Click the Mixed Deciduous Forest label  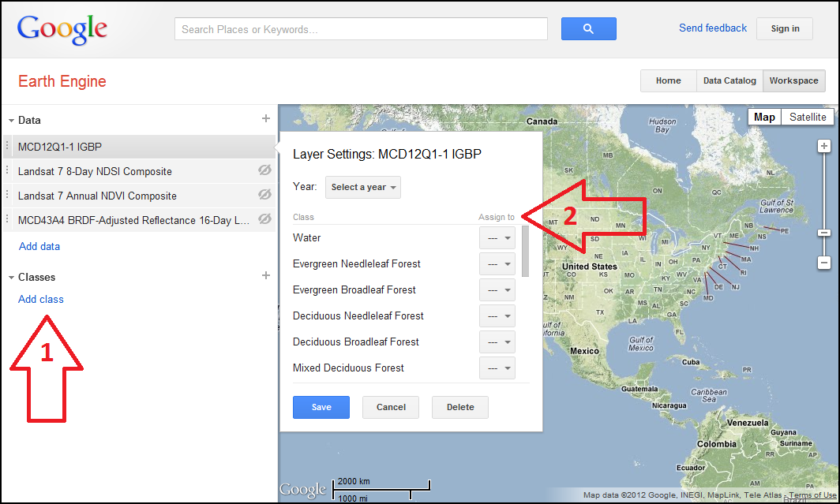click(x=348, y=368)
